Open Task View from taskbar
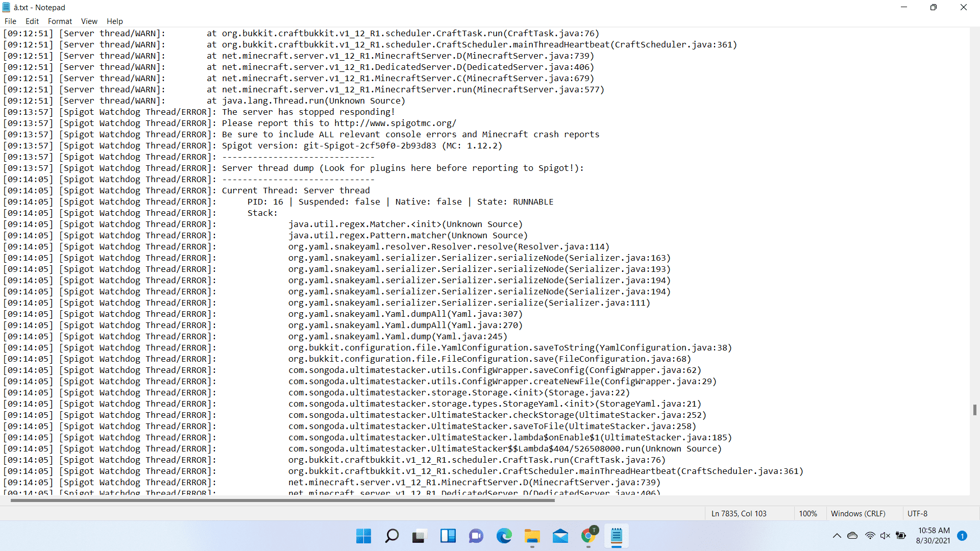The height and width of the screenshot is (551, 980). coord(419,536)
